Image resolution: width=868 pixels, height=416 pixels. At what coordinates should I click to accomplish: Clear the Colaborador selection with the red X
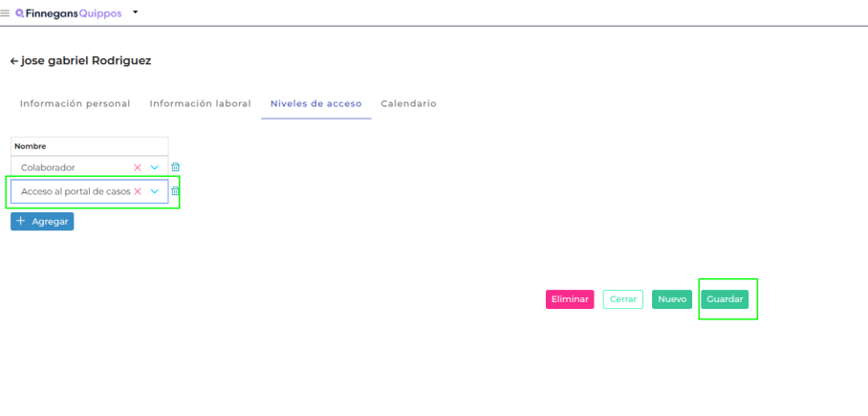pyautogui.click(x=138, y=167)
